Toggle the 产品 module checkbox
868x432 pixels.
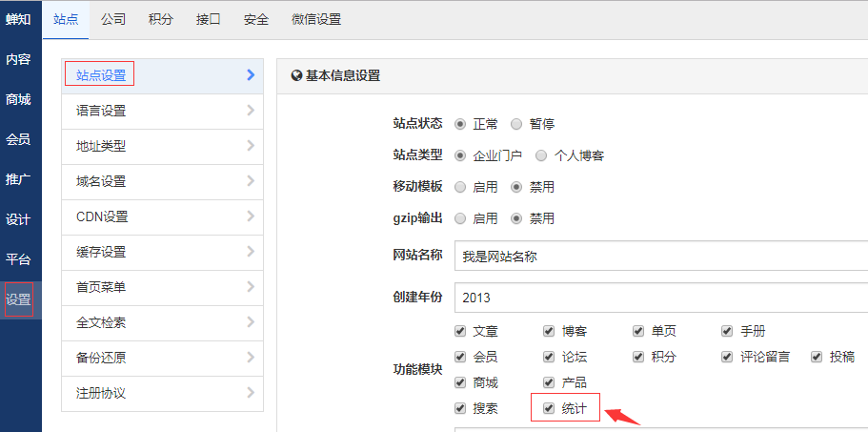pos(549,382)
